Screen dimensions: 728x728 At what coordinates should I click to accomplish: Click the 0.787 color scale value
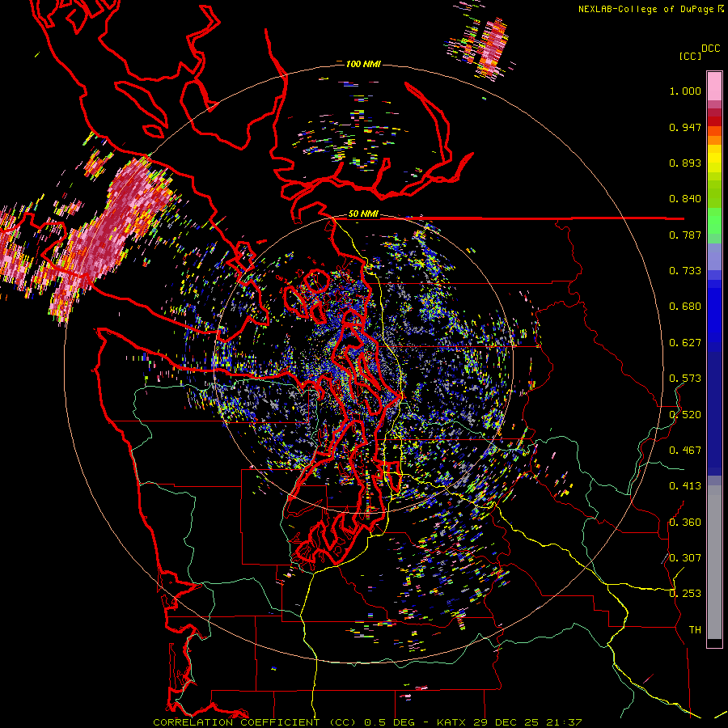[685, 235]
